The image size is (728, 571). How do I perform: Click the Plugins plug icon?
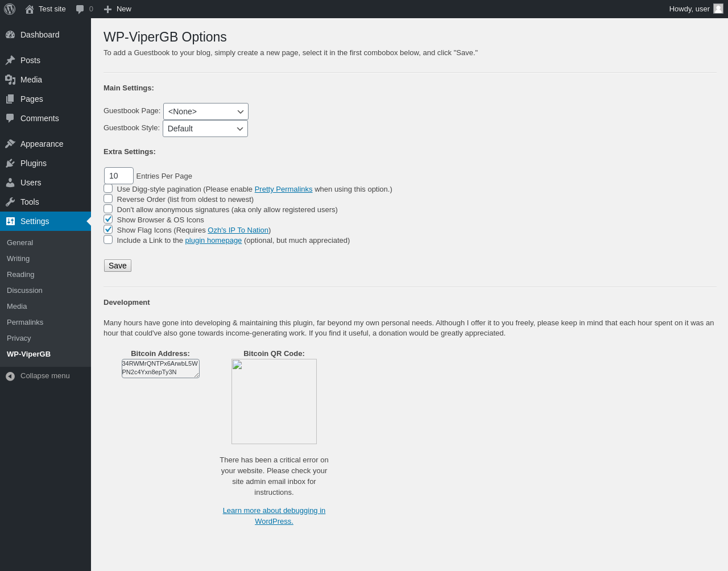pos(10,163)
